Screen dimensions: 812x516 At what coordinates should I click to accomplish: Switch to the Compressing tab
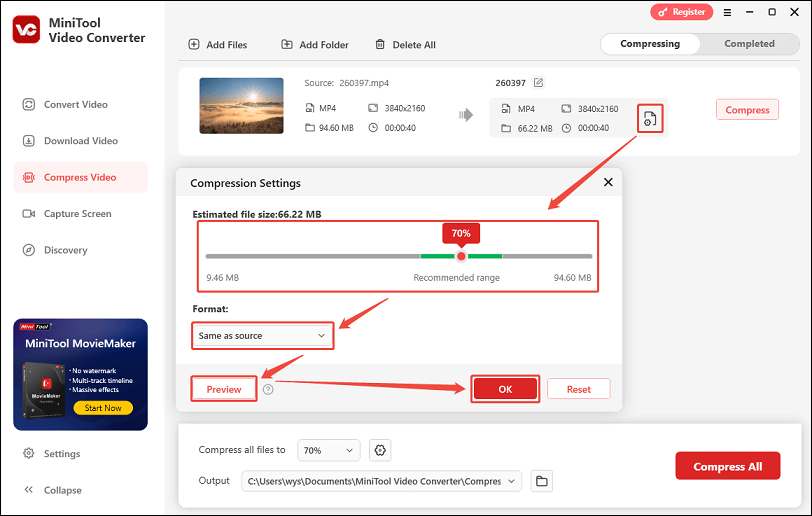(650, 44)
